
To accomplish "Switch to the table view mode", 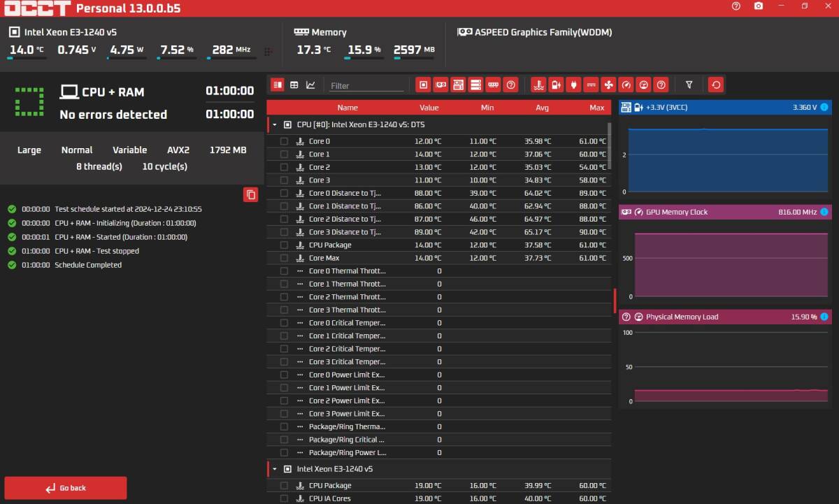I will [294, 85].
